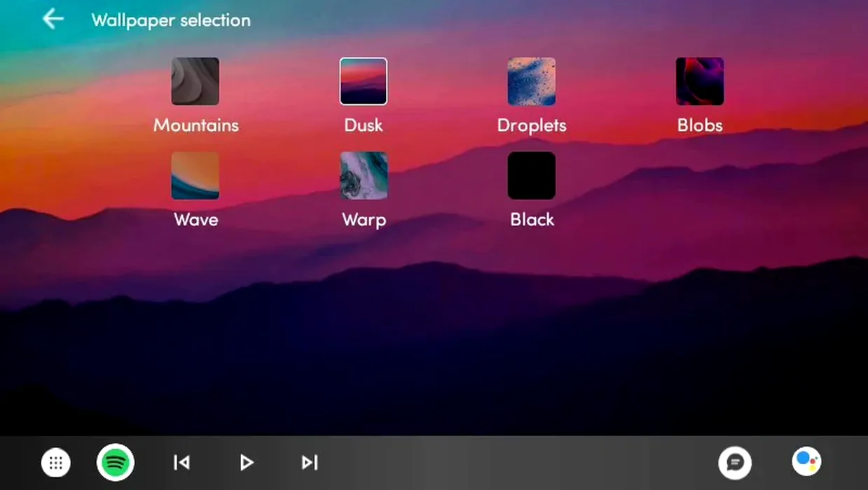
Task: Open the app launcher grid icon
Action: click(x=57, y=463)
